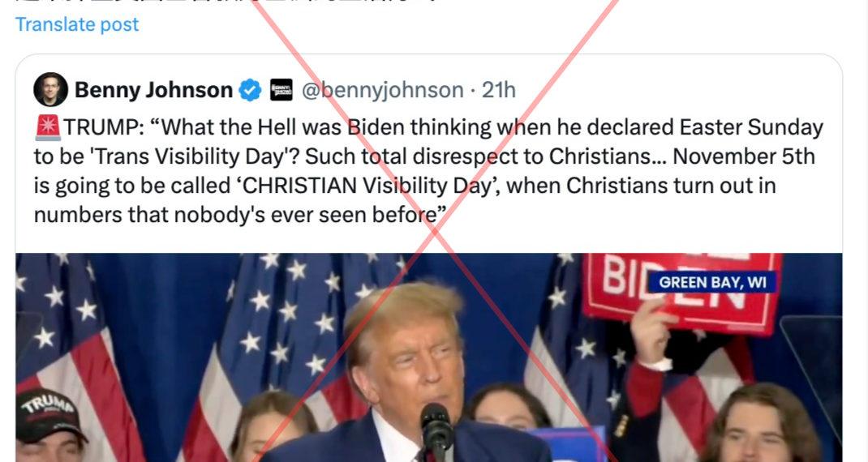Open the @bennyjohnson handle
Viewport: 868px width, 462px height.
click(383, 90)
